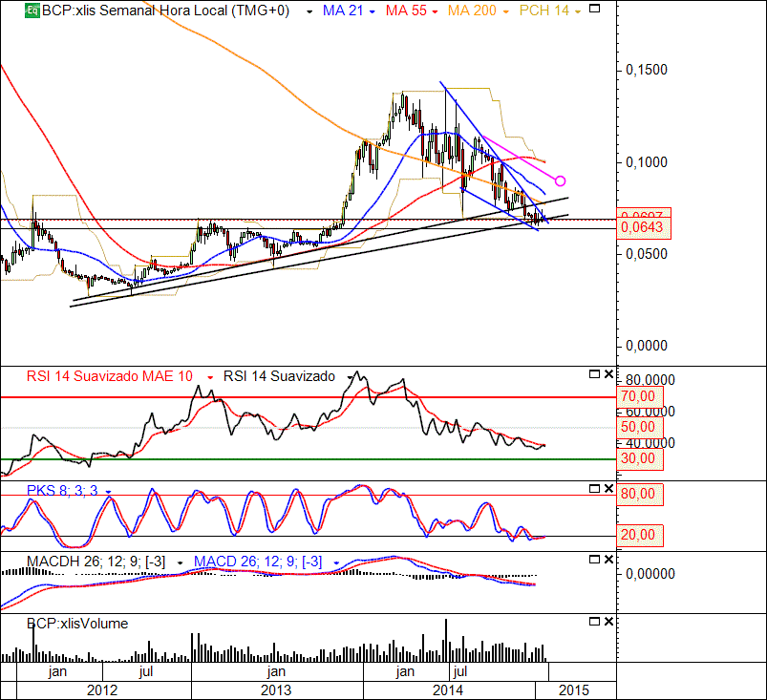Click the 2012 year label on time axis

point(102,690)
